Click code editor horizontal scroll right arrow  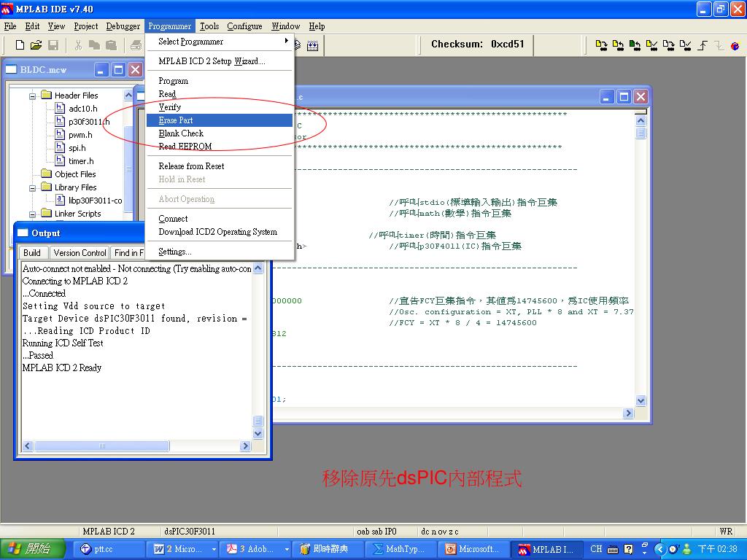(x=628, y=413)
